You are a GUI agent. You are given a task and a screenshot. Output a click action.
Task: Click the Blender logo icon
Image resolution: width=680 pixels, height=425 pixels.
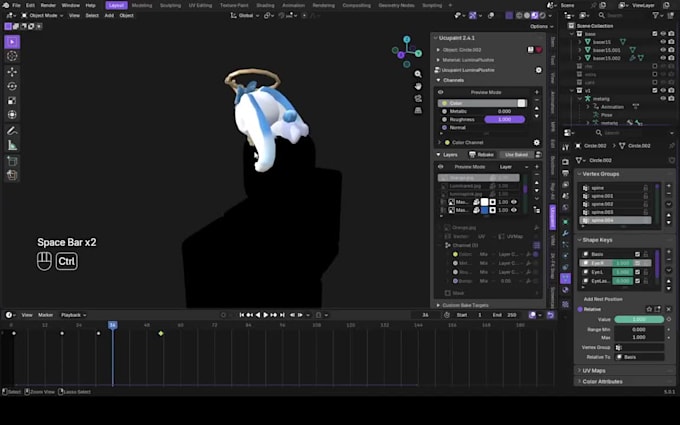(x=5, y=5)
